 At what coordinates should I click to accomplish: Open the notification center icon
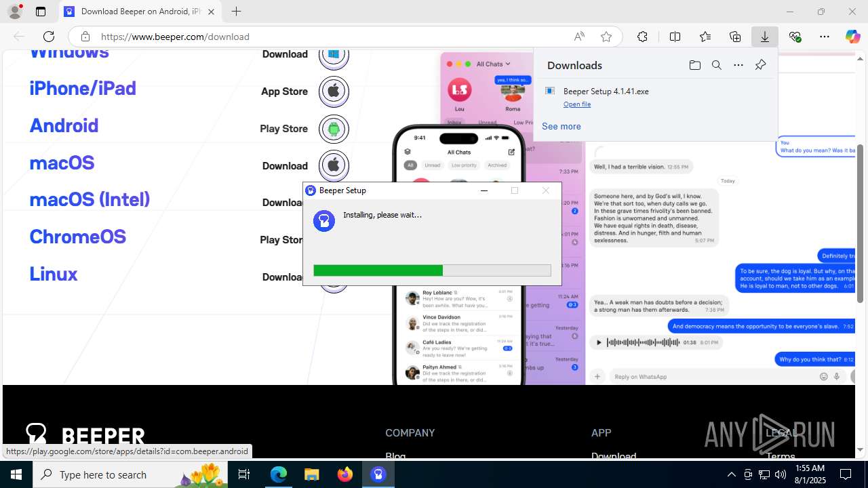(846, 474)
